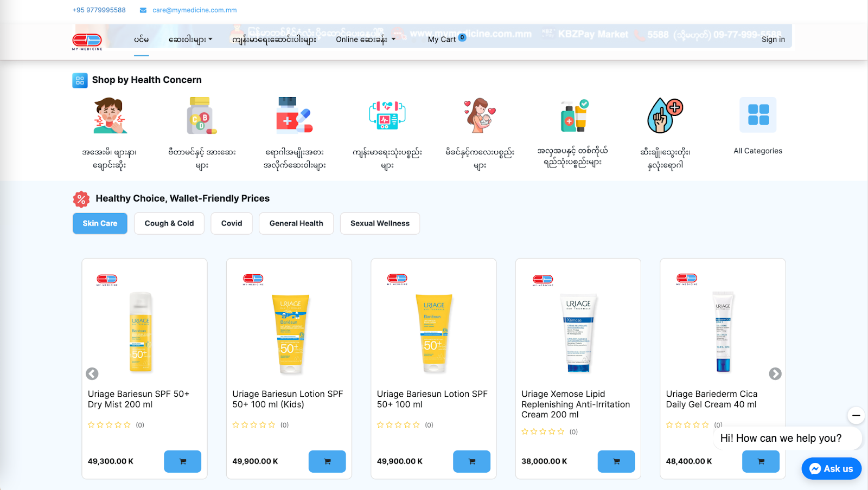Click the cart item count badge
Screen dimensions: 868x490
point(462,37)
